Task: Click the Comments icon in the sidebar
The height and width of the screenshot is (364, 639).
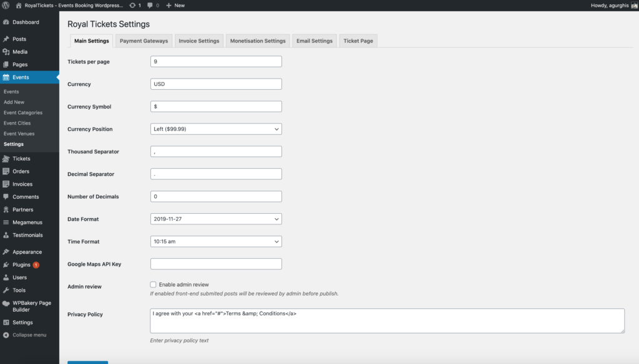Action: coord(6,197)
